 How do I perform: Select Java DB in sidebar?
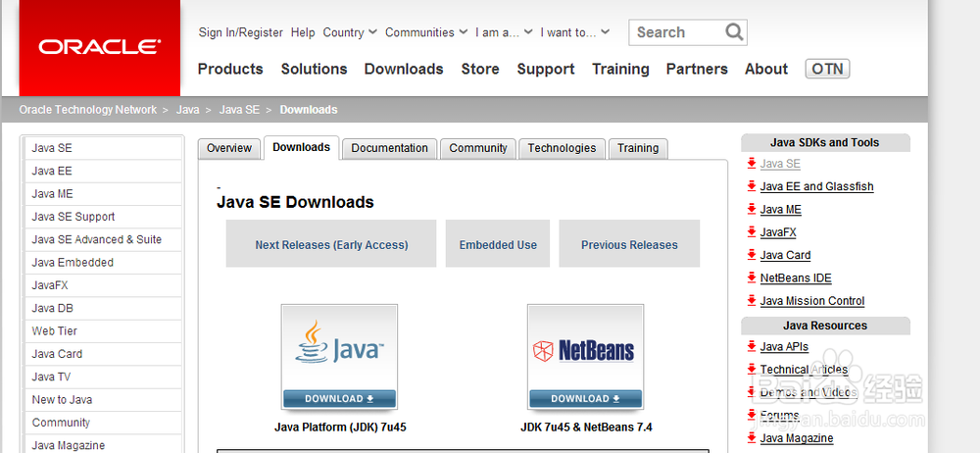pyautogui.click(x=103, y=308)
